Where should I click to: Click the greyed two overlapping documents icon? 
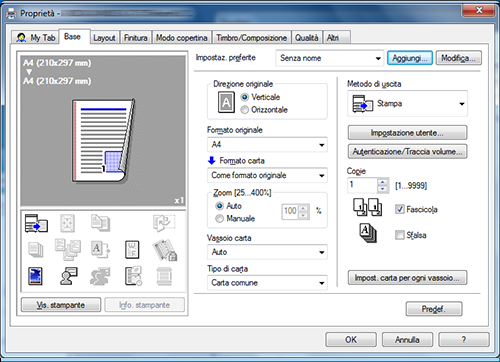click(100, 223)
